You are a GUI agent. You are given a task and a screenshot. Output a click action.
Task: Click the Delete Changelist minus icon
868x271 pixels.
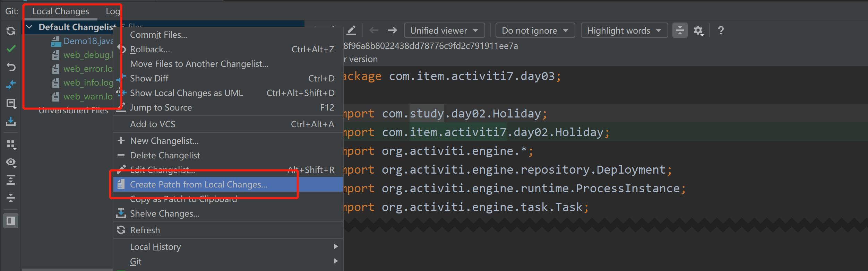pos(121,155)
